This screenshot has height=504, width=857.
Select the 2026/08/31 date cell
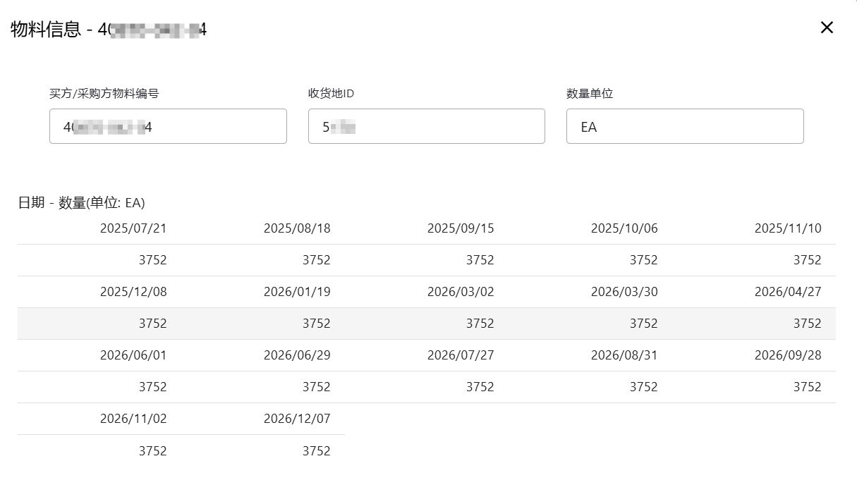624,355
